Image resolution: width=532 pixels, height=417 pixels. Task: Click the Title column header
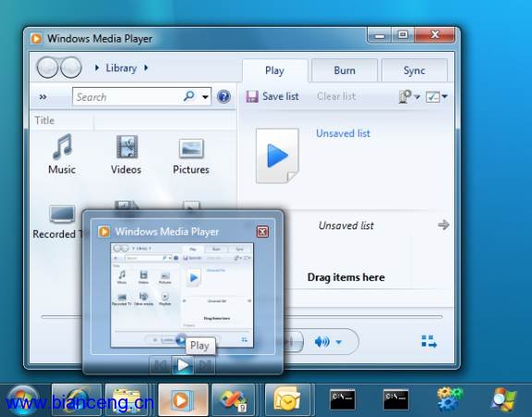pyautogui.click(x=44, y=120)
